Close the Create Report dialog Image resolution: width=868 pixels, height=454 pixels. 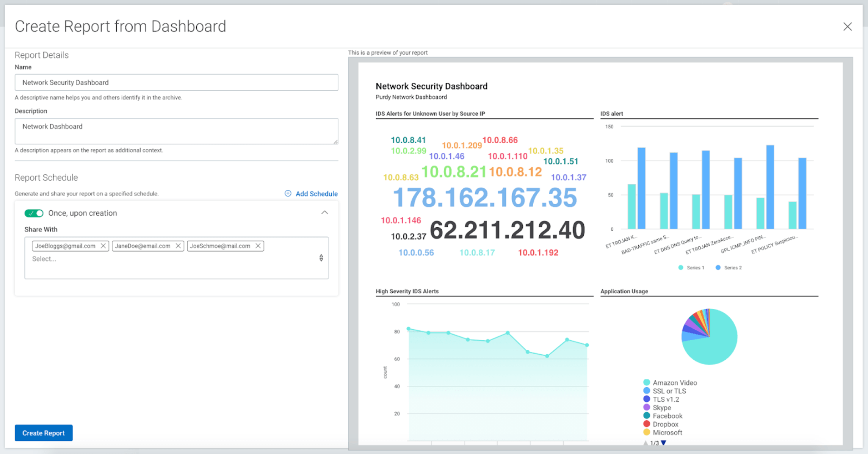point(847,27)
